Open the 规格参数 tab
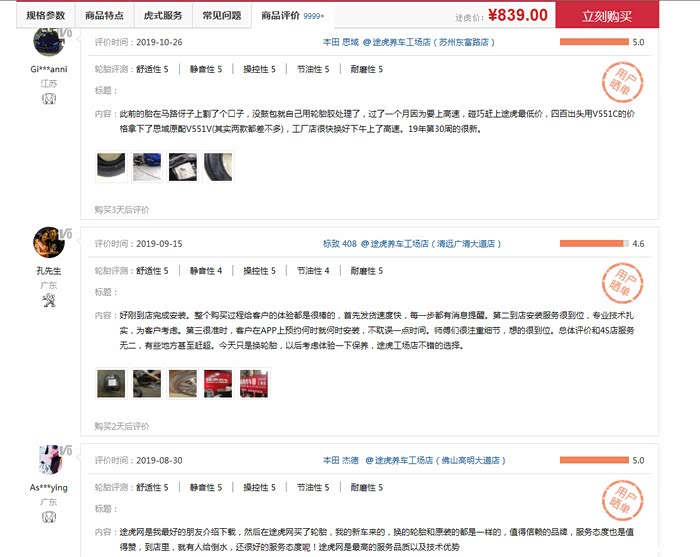 click(46, 16)
